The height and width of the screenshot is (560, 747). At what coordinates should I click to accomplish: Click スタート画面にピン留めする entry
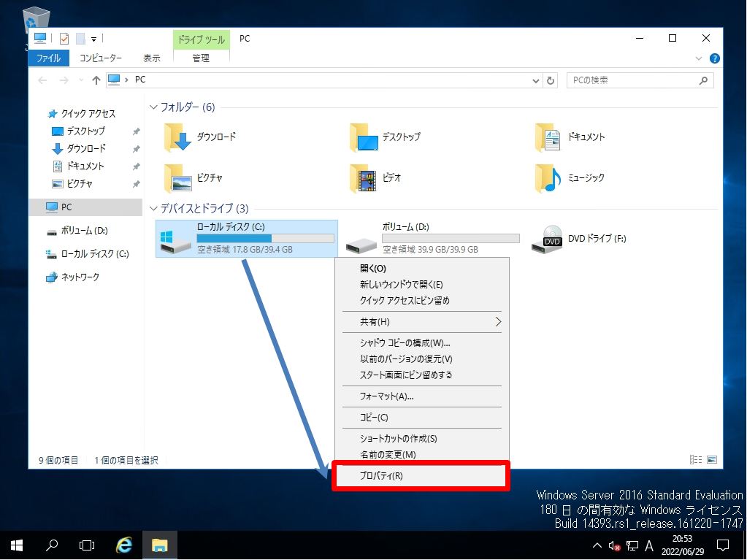click(422, 375)
